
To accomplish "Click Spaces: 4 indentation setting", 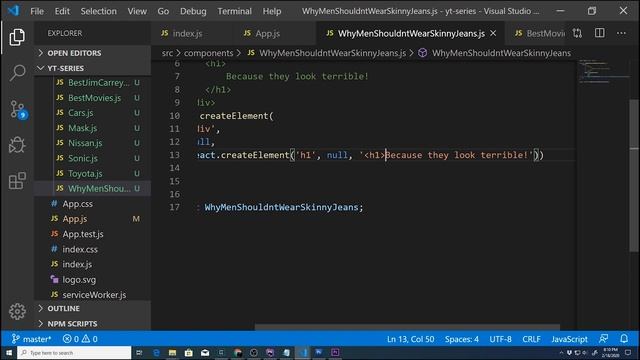I will [x=462, y=339].
